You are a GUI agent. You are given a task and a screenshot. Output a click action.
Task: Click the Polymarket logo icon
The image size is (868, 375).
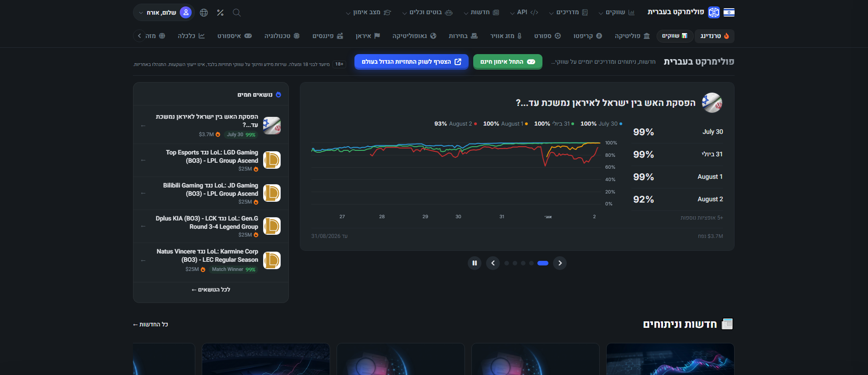click(x=714, y=12)
